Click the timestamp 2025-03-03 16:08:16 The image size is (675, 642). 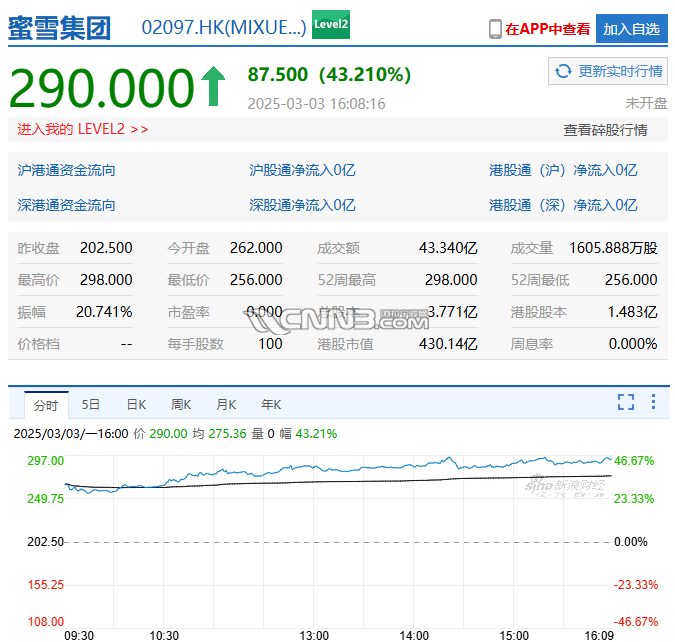(316, 104)
